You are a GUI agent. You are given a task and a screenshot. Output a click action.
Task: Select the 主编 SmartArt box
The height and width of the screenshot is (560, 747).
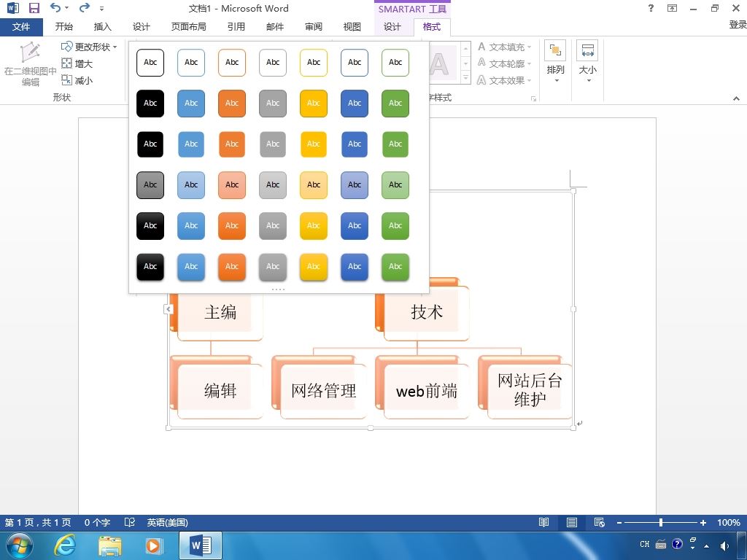pyautogui.click(x=220, y=313)
